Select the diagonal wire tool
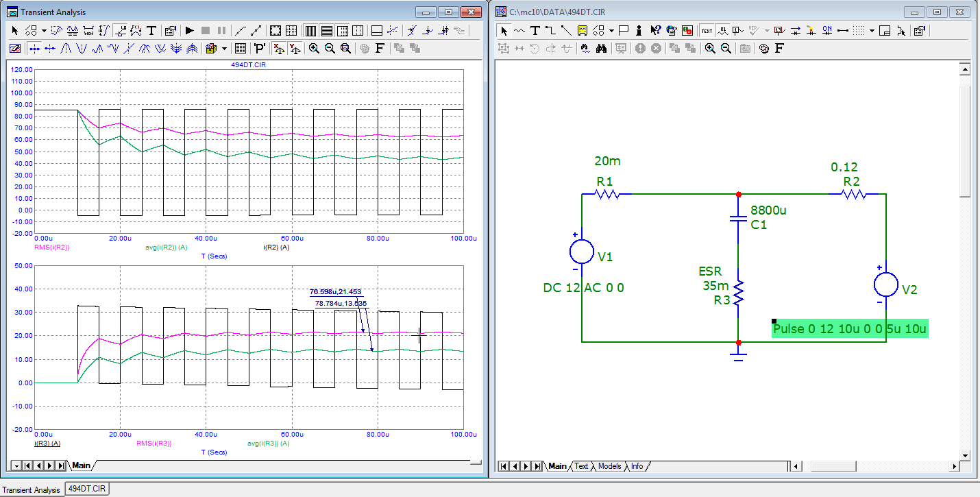The height and width of the screenshot is (497, 980). tap(566, 31)
